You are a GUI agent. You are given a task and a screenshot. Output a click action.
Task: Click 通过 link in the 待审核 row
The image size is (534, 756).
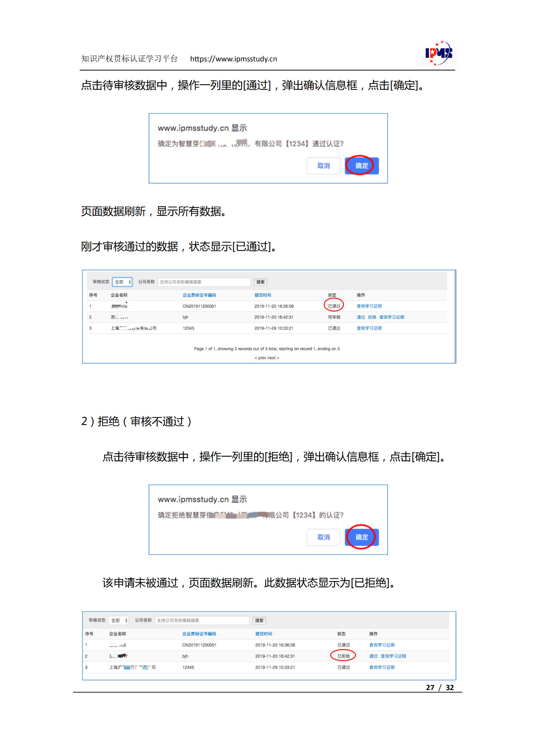[361, 317]
